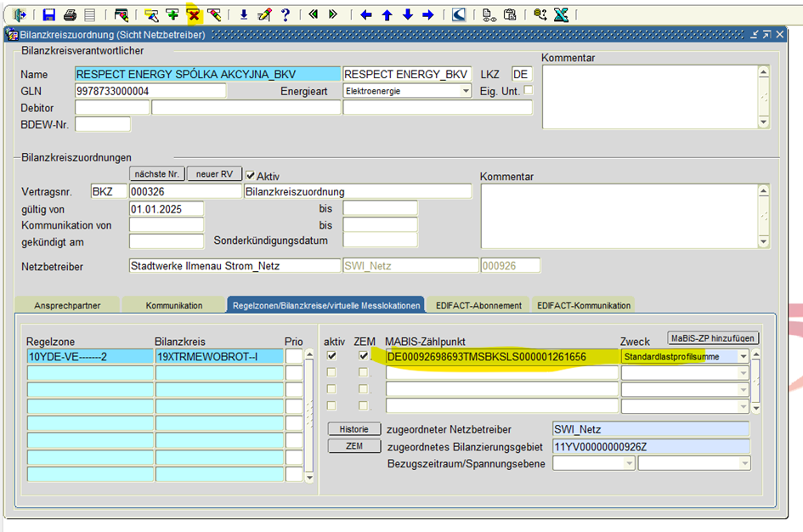Click the blue left arrow navigation icon

(366, 14)
